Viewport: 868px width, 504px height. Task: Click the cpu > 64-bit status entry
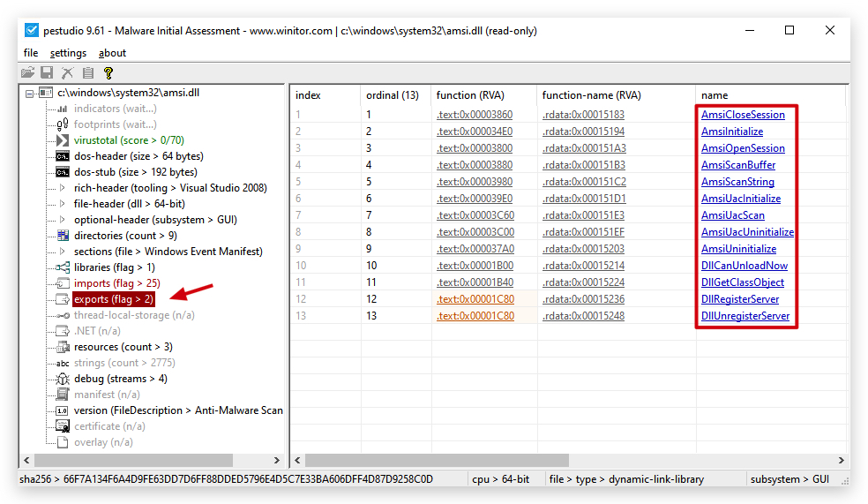click(500, 479)
